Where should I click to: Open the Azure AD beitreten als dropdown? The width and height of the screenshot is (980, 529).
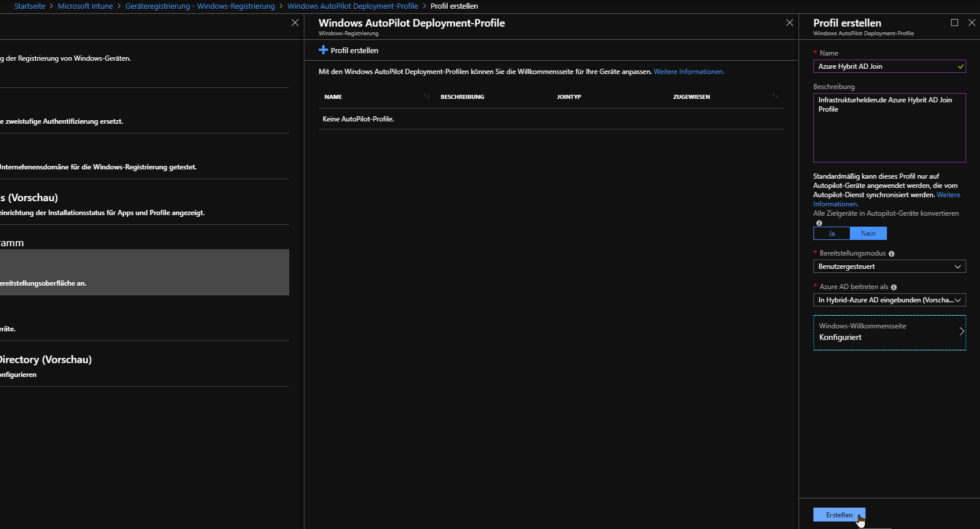(x=890, y=300)
